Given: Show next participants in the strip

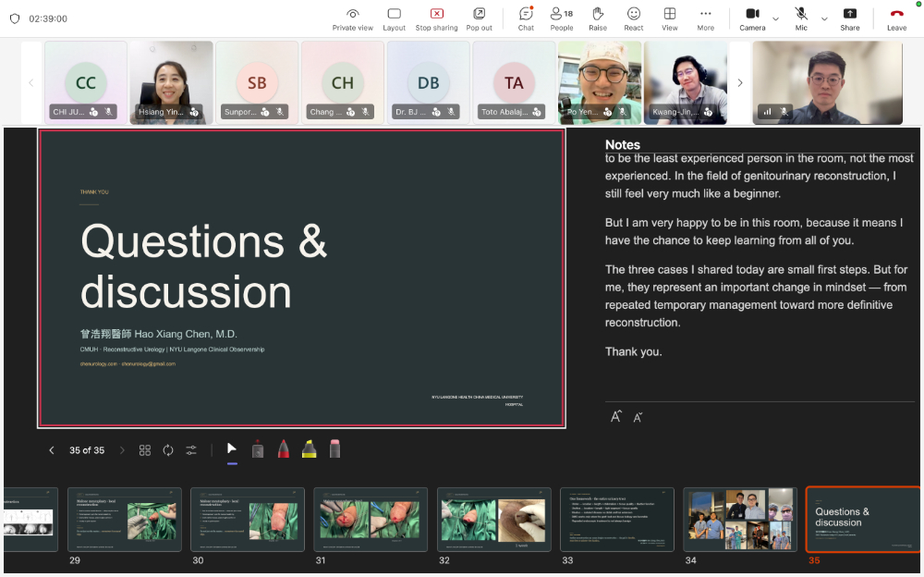Looking at the screenshot, I should (x=740, y=82).
